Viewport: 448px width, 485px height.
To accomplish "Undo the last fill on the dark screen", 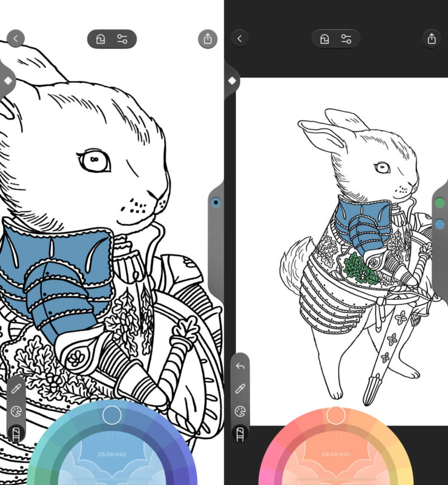I will (240, 366).
